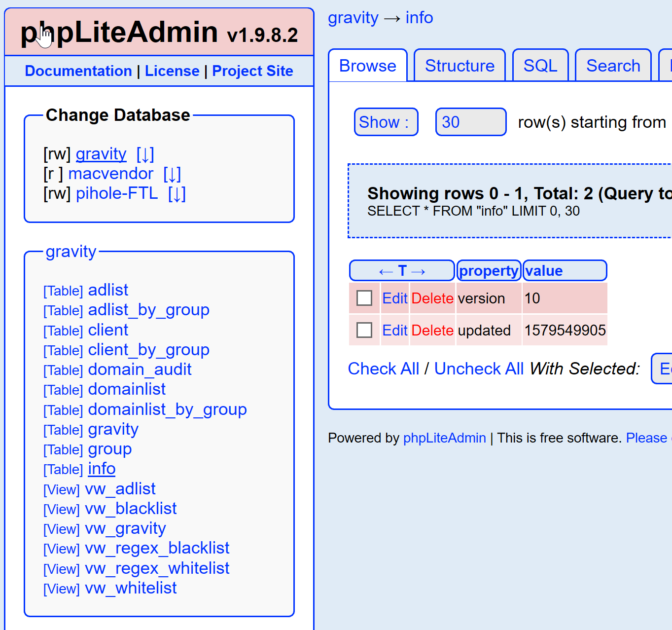Open the vw_blacklist view
Image resolution: width=672 pixels, height=630 pixels.
click(x=131, y=509)
